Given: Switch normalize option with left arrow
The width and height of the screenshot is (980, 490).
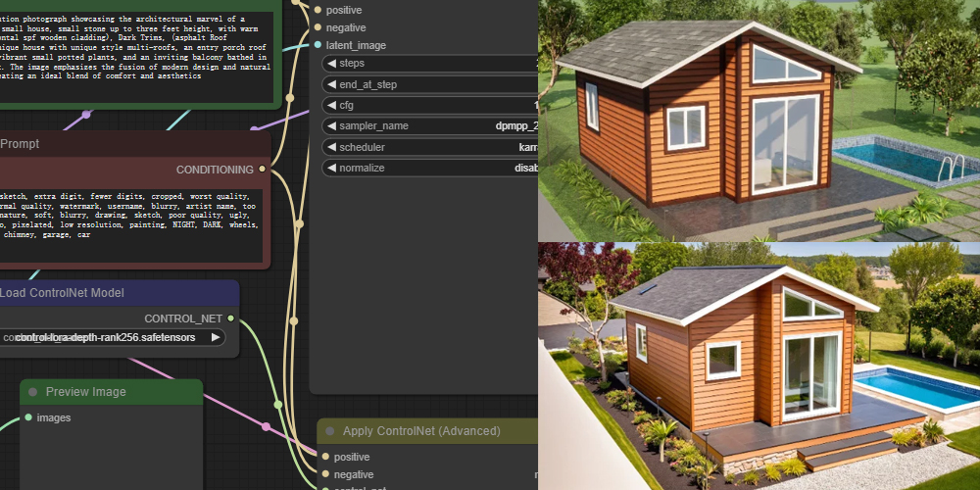Looking at the screenshot, I should [331, 169].
